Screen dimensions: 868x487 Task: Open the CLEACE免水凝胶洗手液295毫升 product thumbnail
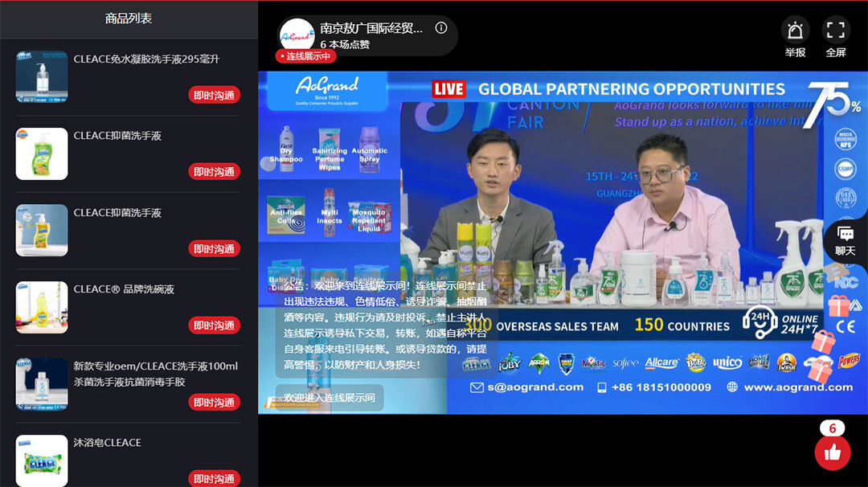[42, 77]
